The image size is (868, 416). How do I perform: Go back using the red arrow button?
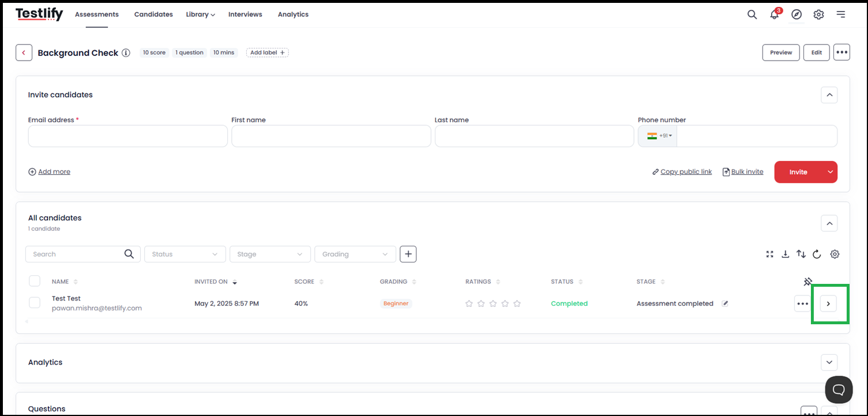tap(24, 53)
